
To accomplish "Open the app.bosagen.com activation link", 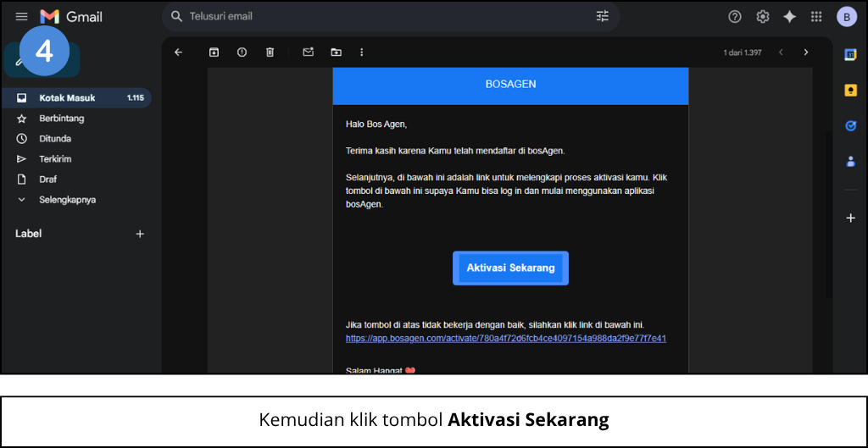I will click(x=506, y=339).
